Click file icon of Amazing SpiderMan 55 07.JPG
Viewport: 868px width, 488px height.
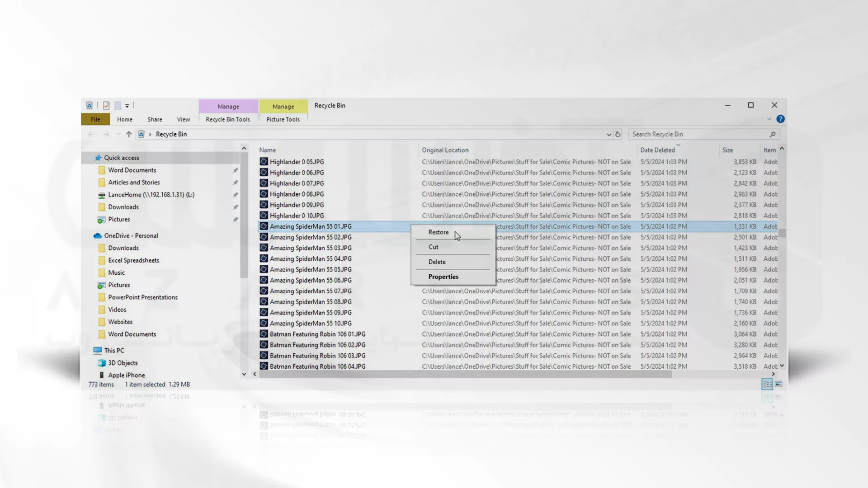pos(264,291)
